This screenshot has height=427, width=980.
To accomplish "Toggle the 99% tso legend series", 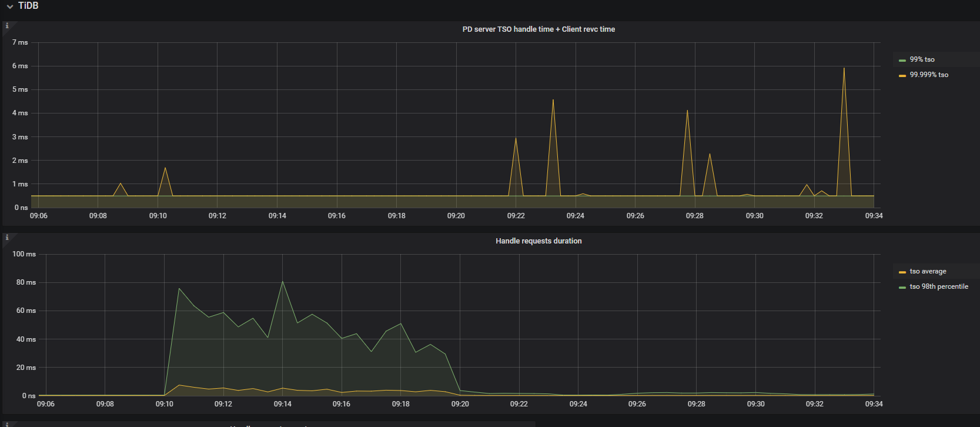I will (x=922, y=59).
